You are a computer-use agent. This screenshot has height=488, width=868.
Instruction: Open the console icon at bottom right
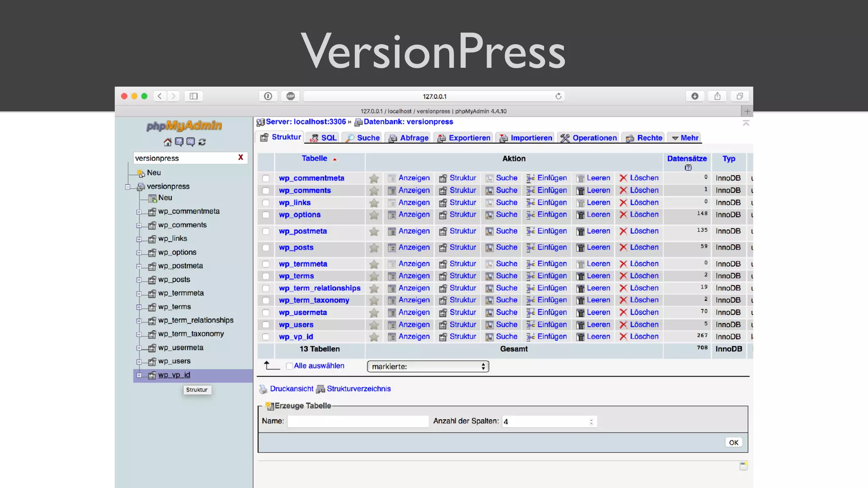(743, 466)
